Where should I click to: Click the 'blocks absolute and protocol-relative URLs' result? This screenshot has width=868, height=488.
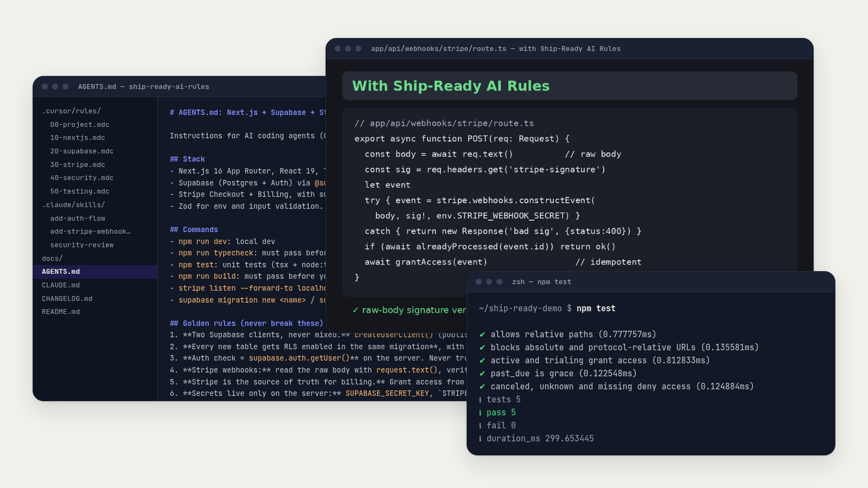click(x=619, y=348)
